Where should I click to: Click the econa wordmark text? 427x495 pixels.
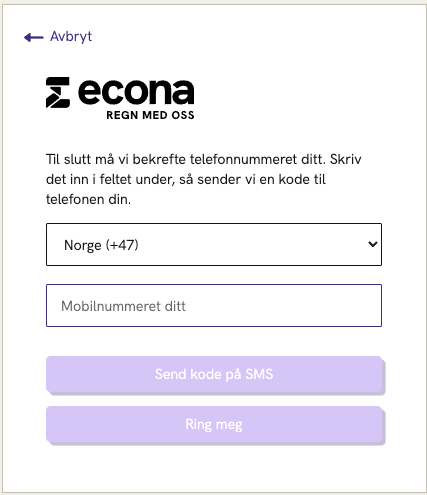[x=136, y=92]
